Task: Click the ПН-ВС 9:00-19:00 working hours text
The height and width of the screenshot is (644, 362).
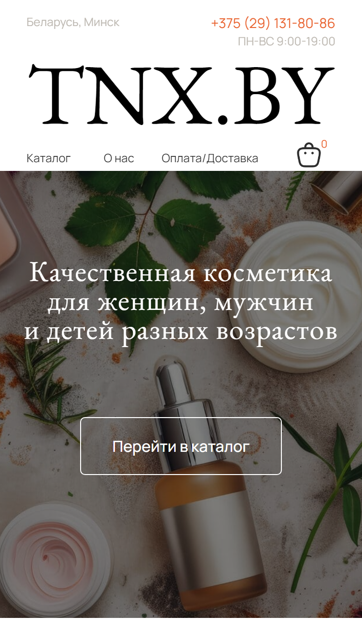Action: pyautogui.click(x=286, y=42)
